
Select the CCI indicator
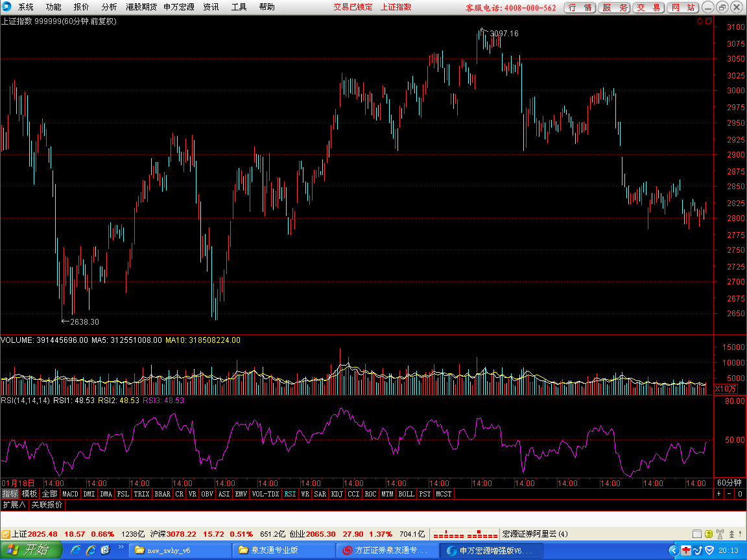[x=353, y=494]
